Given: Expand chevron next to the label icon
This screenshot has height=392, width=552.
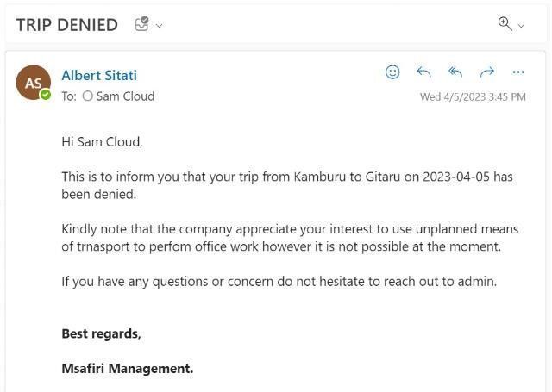Looking at the screenshot, I should click(x=159, y=26).
